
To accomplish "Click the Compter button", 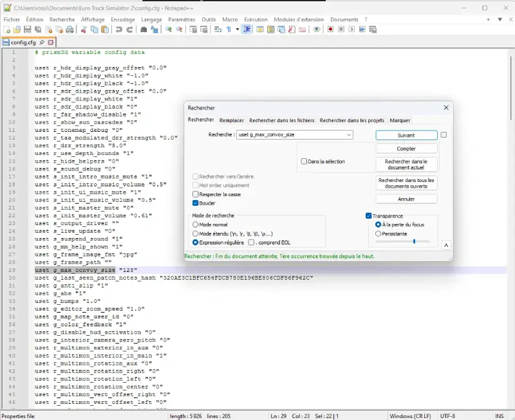I will tap(406, 149).
